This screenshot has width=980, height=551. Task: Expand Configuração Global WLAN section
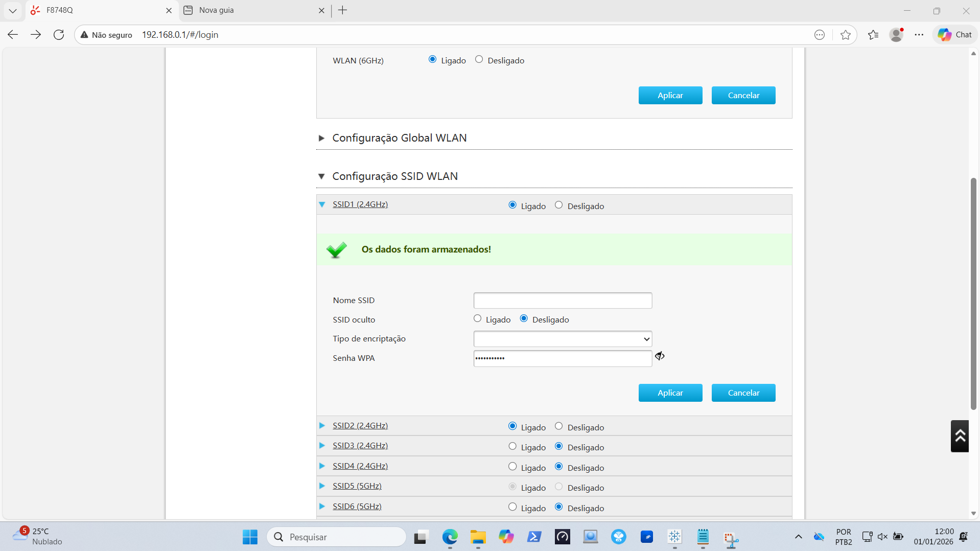click(399, 138)
